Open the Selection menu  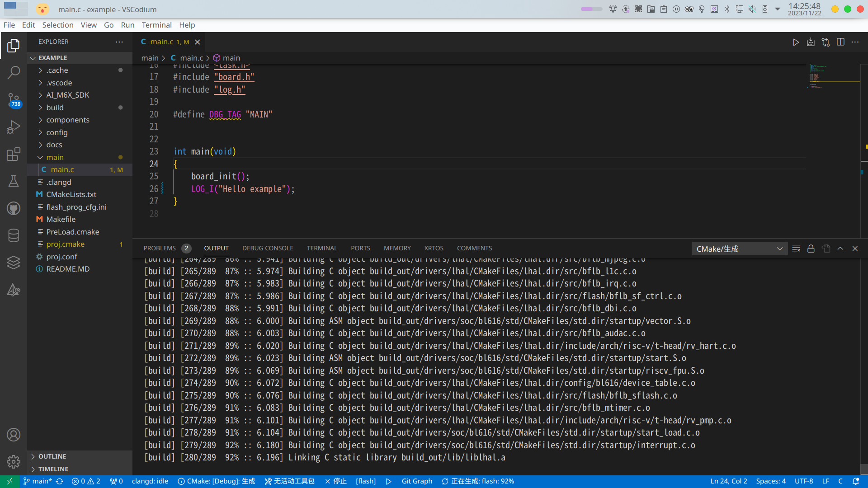coord(58,25)
